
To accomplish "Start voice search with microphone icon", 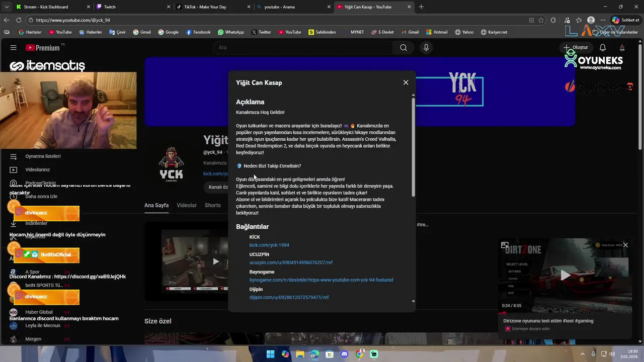I will click(426, 48).
